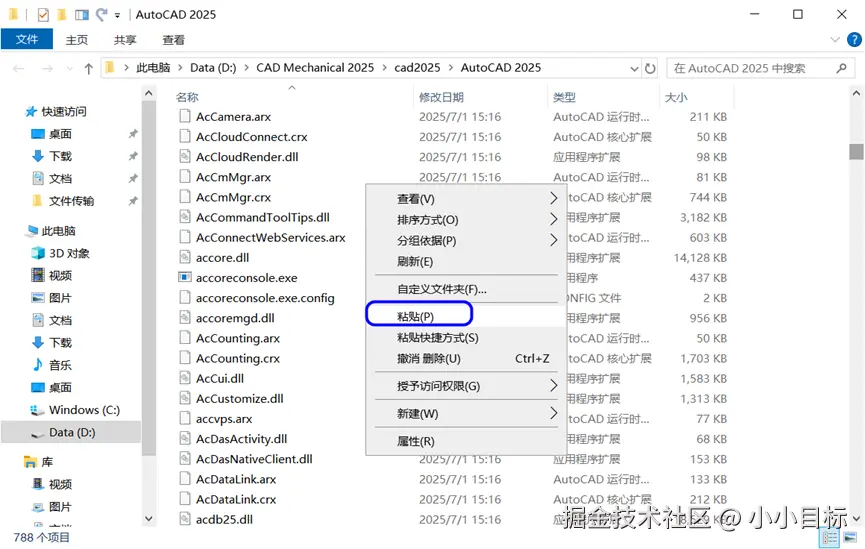Viewport: 865px width, 549px height.
Task: Open 文件传输 in quick access
Action: pos(71,201)
